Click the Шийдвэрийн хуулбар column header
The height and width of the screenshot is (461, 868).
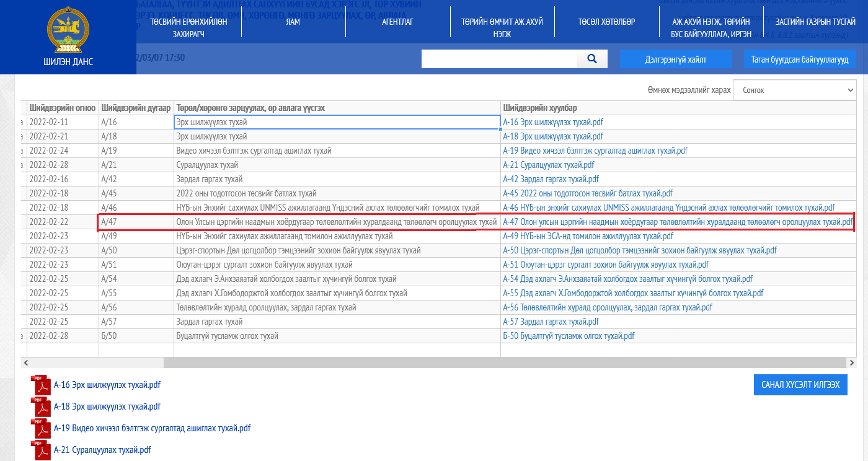679,108
